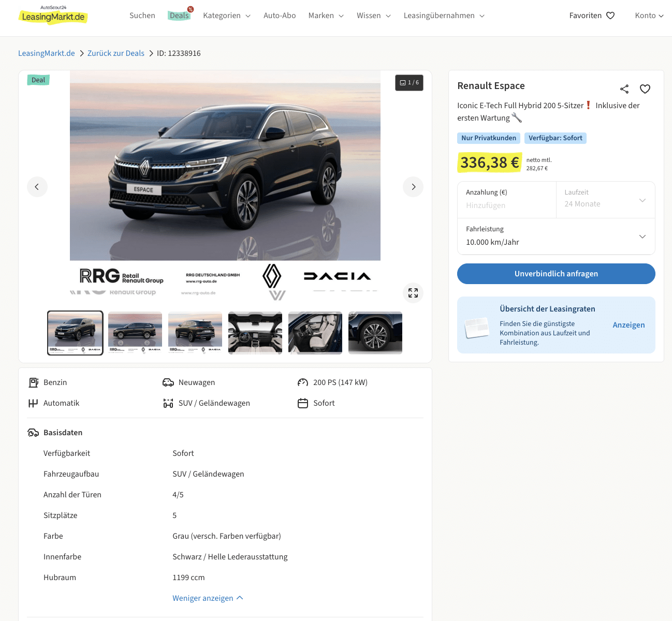This screenshot has height=621, width=672.
Task: Open fullscreen image gallery view
Action: tap(413, 293)
